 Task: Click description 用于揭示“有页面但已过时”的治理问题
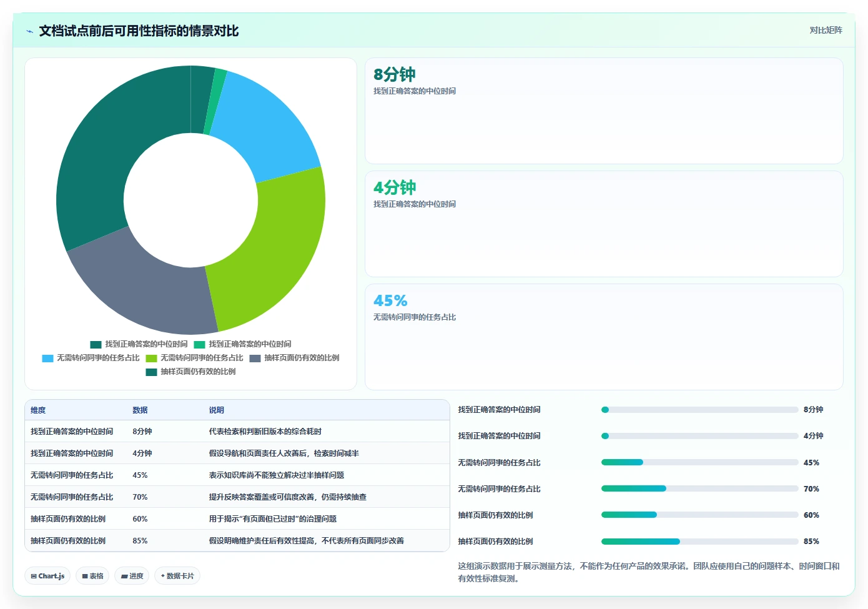[x=273, y=519]
